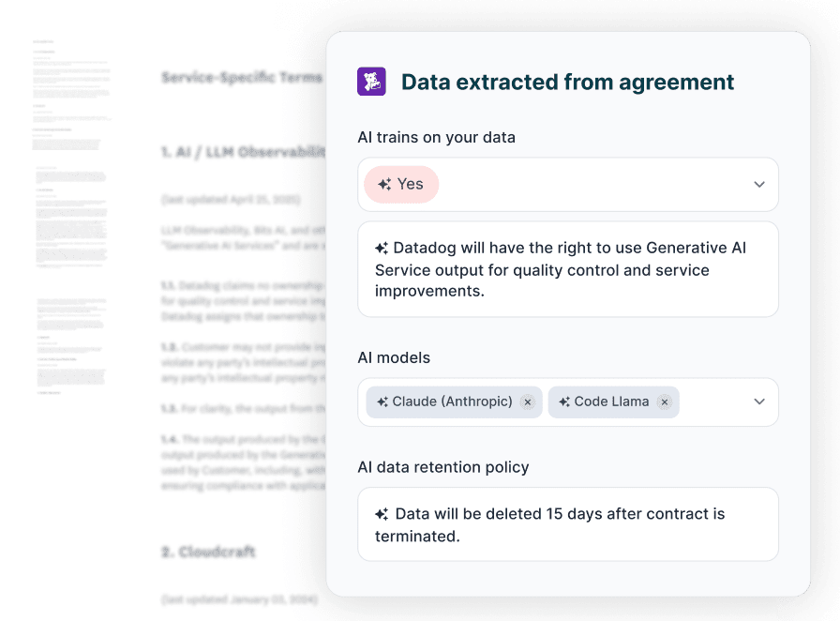
Task: Click the sparkle icon on the Claude (Anthropic) tag
Action: [382, 401]
